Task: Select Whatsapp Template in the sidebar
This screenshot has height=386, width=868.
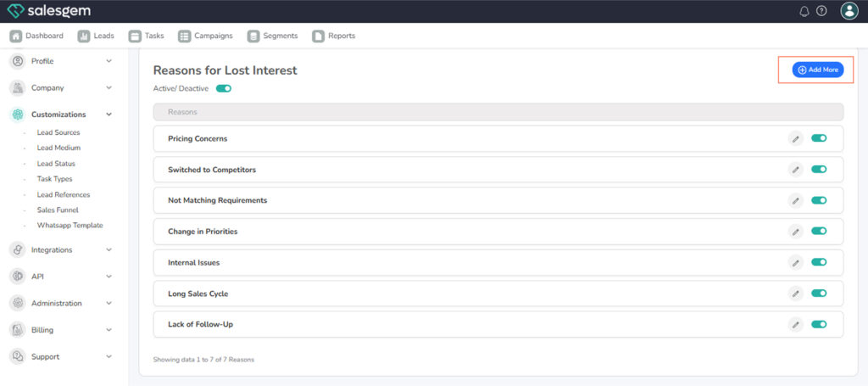Action: click(70, 226)
